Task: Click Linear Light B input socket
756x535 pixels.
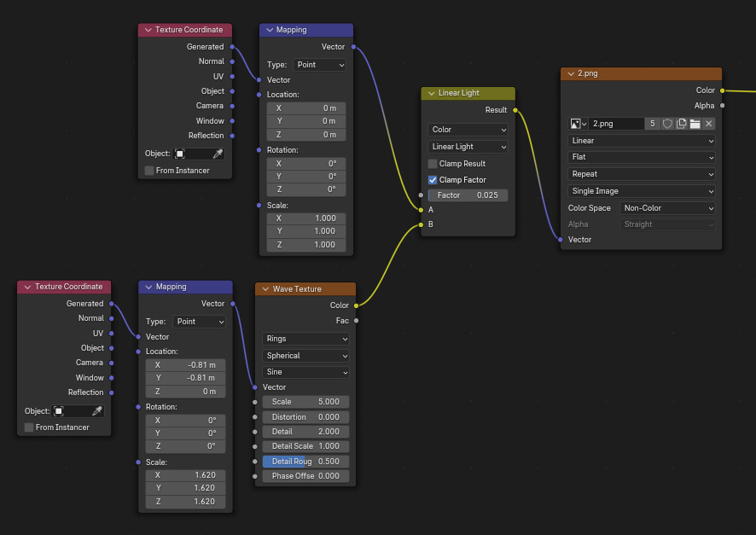Action: [x=421, y=224]
